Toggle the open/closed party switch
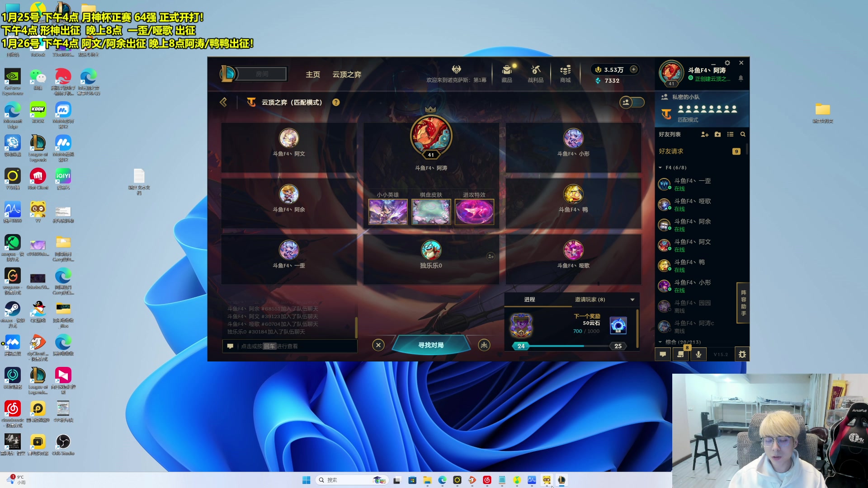 click(632, 102)
